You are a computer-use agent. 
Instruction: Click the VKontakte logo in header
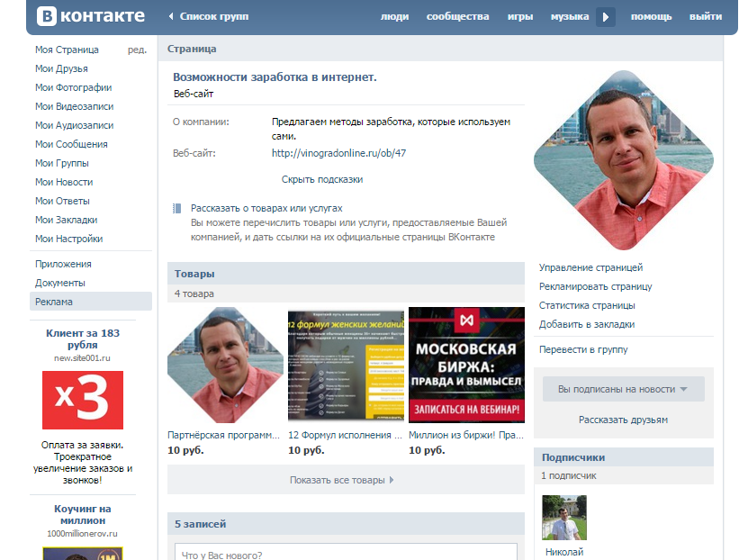click(x=90, y=16)
